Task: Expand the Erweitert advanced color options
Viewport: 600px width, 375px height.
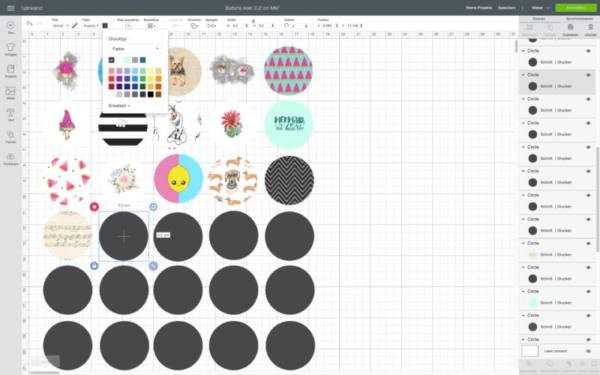Action: coord(119,106)
